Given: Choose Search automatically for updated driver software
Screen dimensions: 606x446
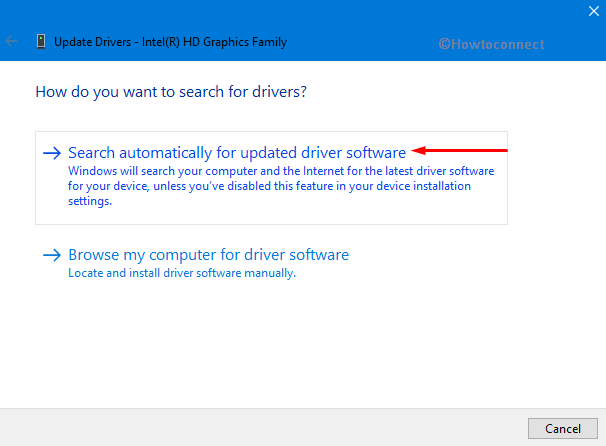Looking at the screenshot, I should pyautogui.click(x=271, y=178).
